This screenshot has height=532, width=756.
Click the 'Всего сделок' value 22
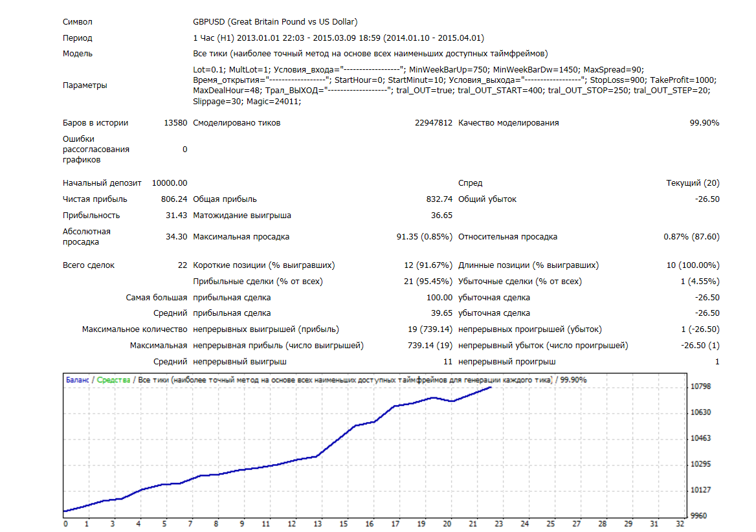[183, 265]
